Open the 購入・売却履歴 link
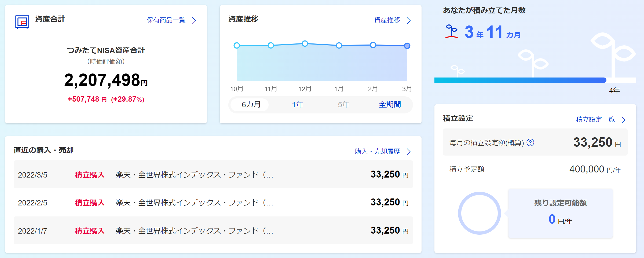The height and width of the screenshot is (258, 644). (x=377, y=152)
